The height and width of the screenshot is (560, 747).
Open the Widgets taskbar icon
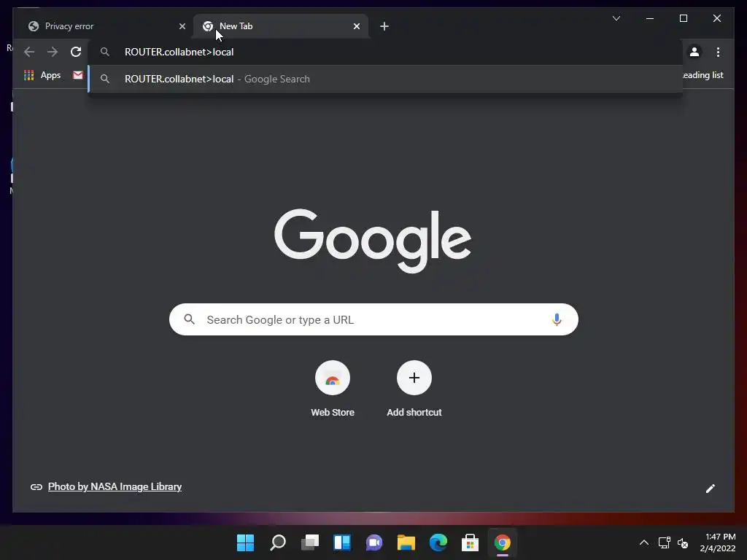pos(342,542)
